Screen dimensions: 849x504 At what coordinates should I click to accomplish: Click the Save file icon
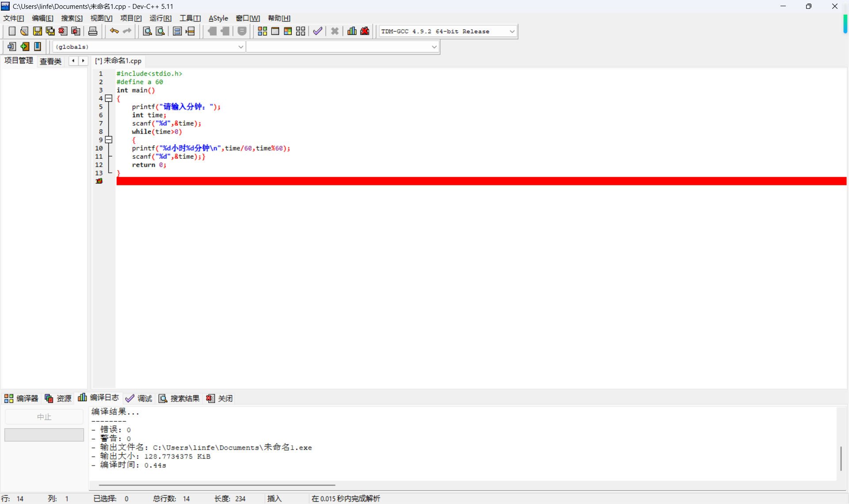coord(38,31)
